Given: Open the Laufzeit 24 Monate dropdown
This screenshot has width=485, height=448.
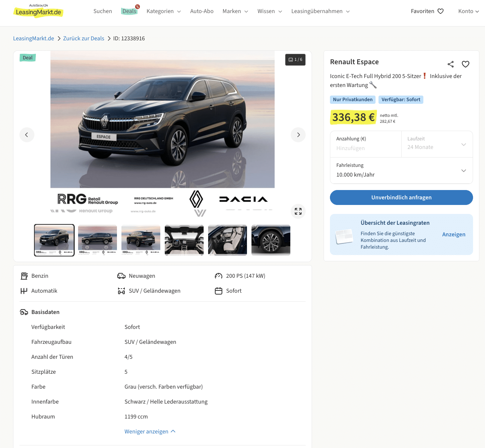Looking at the screenshot, I should [436, 144].
